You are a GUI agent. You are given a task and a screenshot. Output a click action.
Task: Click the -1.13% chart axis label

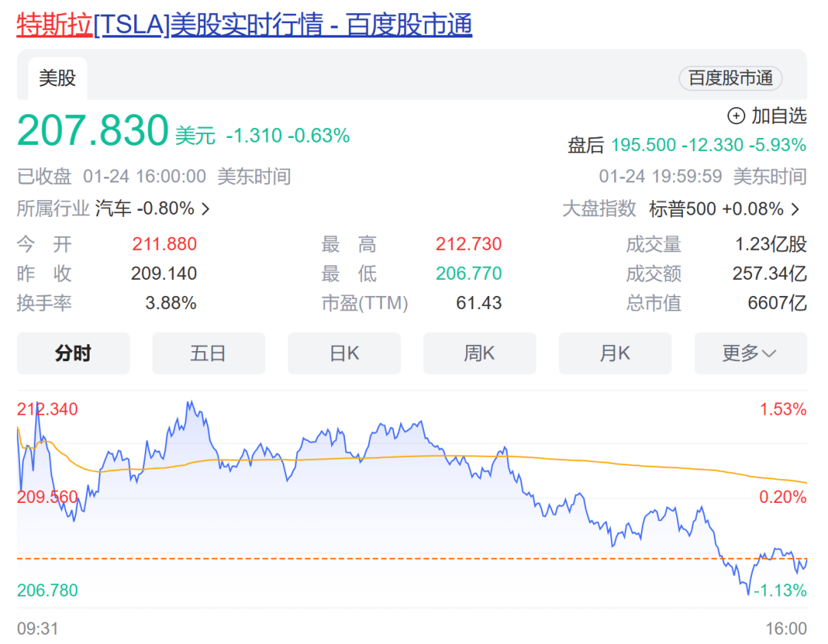pyautogui.click(x=780, y=590)
